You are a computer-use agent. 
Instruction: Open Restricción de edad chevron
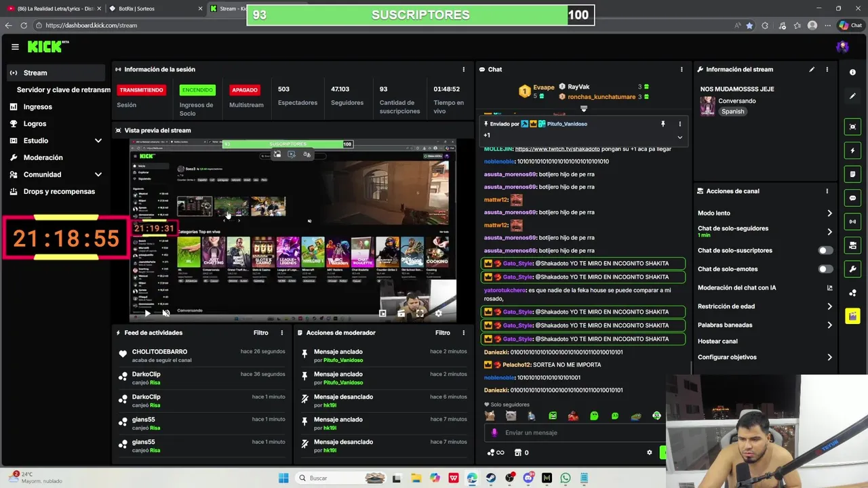coord(829,306)
